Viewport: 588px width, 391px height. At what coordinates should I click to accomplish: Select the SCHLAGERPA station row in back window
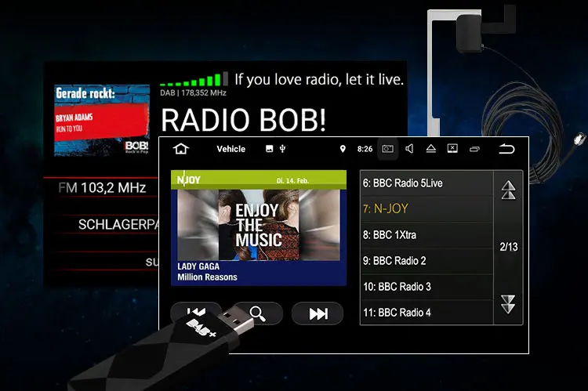[x=118, y=224]
